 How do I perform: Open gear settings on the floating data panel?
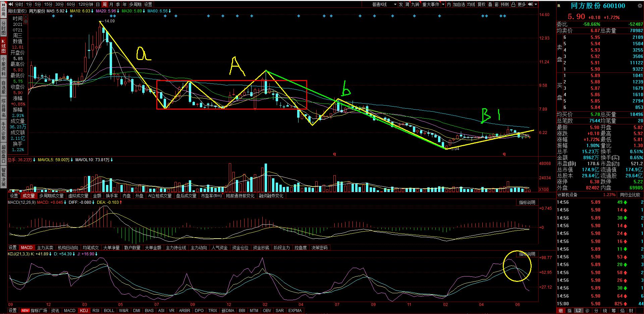[25, 21]
